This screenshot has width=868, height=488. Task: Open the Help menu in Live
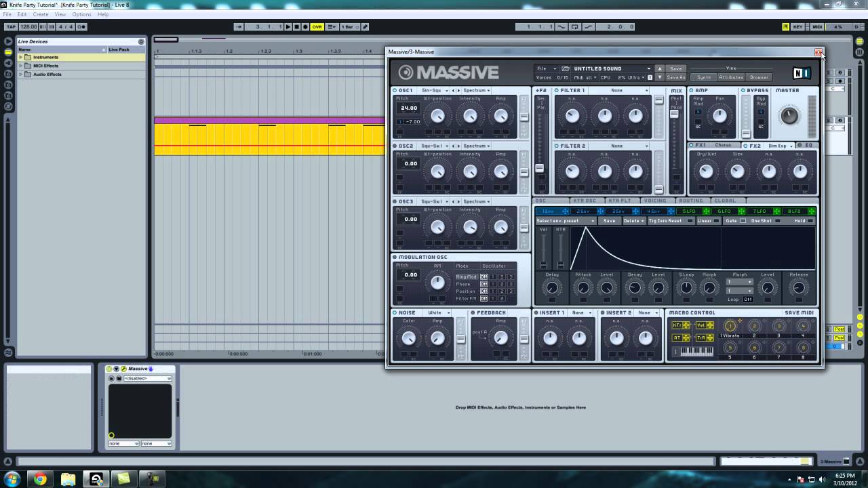pyautogui.click(x=103, y=14)
